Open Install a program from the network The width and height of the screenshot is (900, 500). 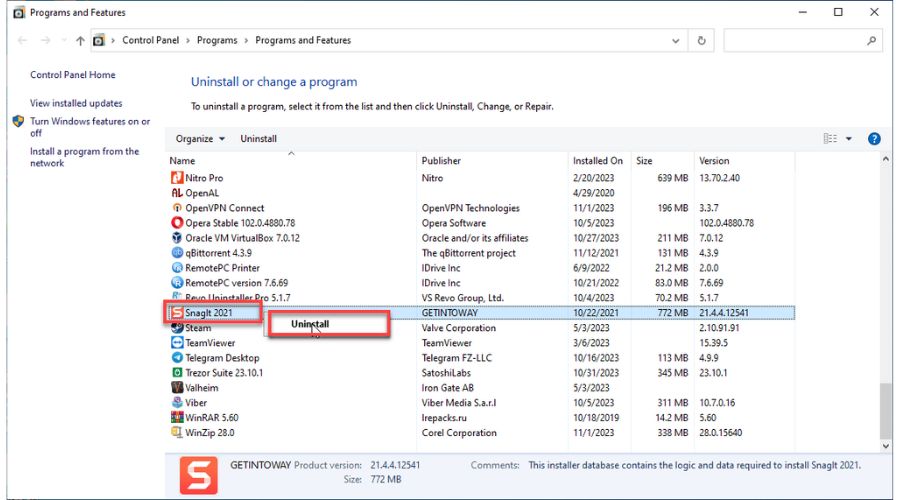coord(84,157)
